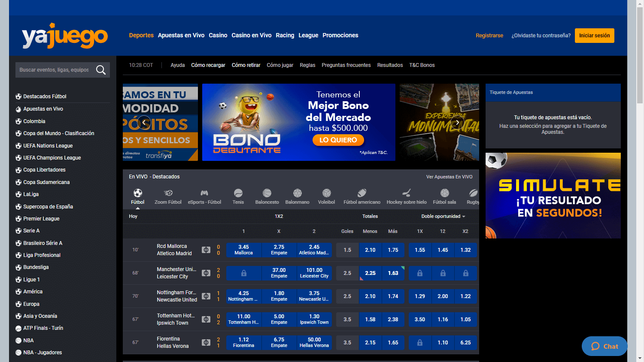Click Ver Apuestas En VIVO link
The height and width of the screenshot is (362, 644).
point(449,177)
